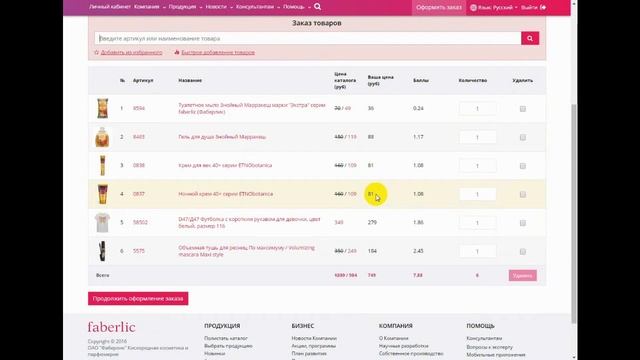The height and width of the screenshot is (360, 640).
Task: Click quantity field for soap row 1
Action: (x=477, y=109)
